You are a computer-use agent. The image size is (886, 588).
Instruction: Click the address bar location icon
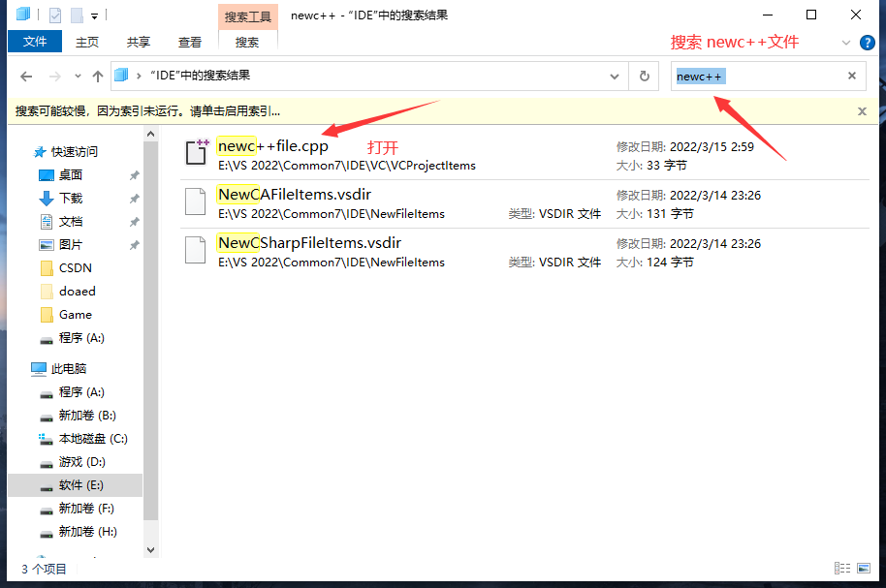121,76
